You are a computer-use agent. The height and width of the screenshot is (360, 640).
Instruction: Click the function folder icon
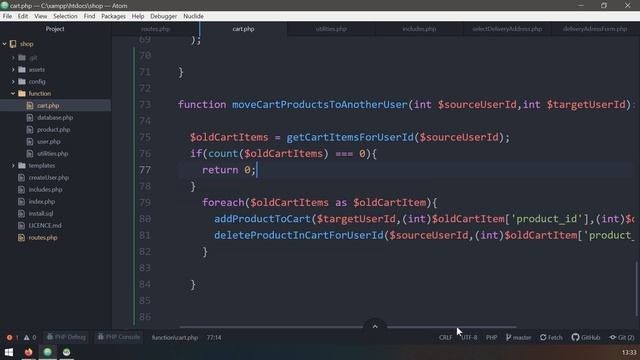click(x=22, y=93)
